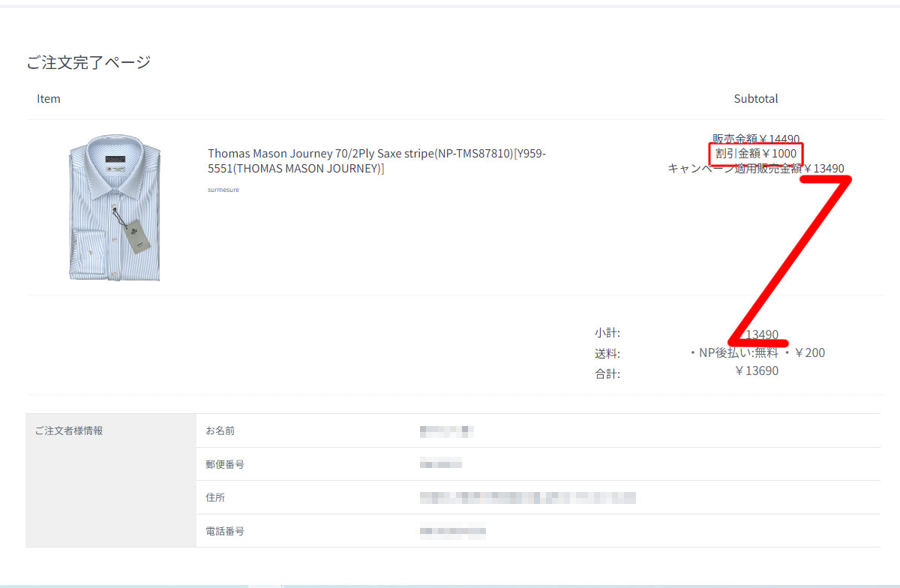
Task: Click the ご注文完了ページ page heading
Action: pyautogui.click(x=88, y=62)
